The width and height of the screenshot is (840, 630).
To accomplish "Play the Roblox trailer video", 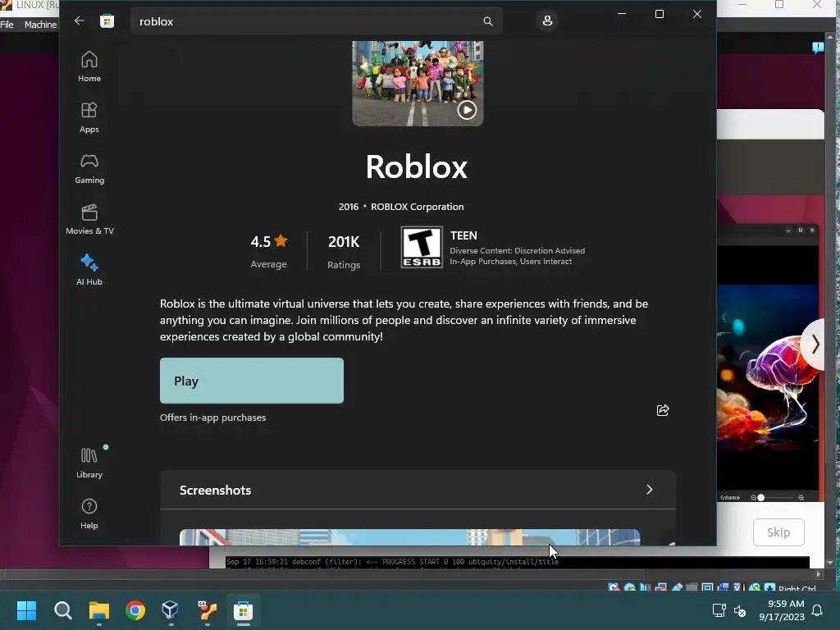I will click(467, 110).
